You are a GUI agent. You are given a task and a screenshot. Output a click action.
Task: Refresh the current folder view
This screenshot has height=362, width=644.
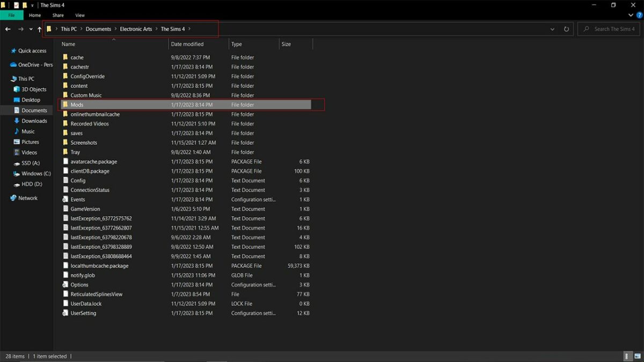click(x=566, y=29)
